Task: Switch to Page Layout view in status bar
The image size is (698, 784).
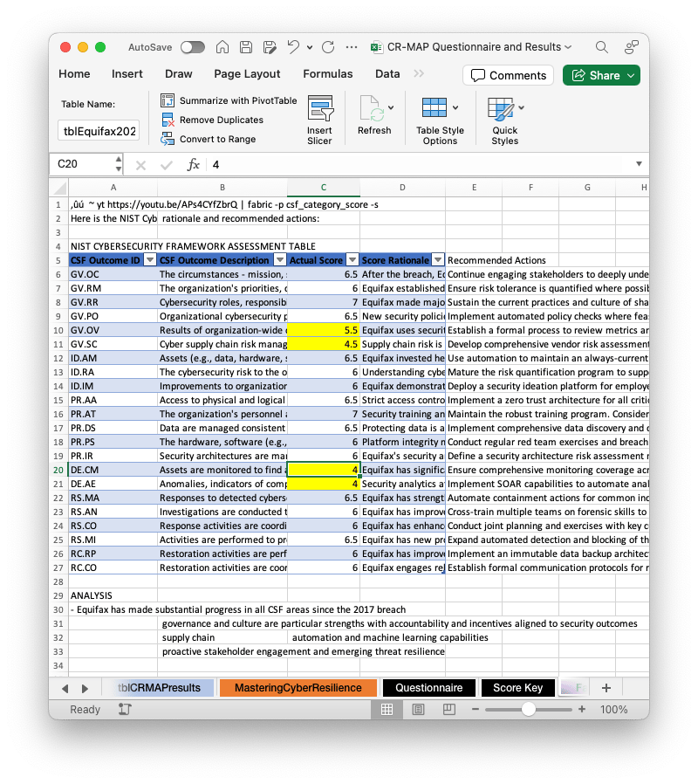Action: (x=418, y=709)
